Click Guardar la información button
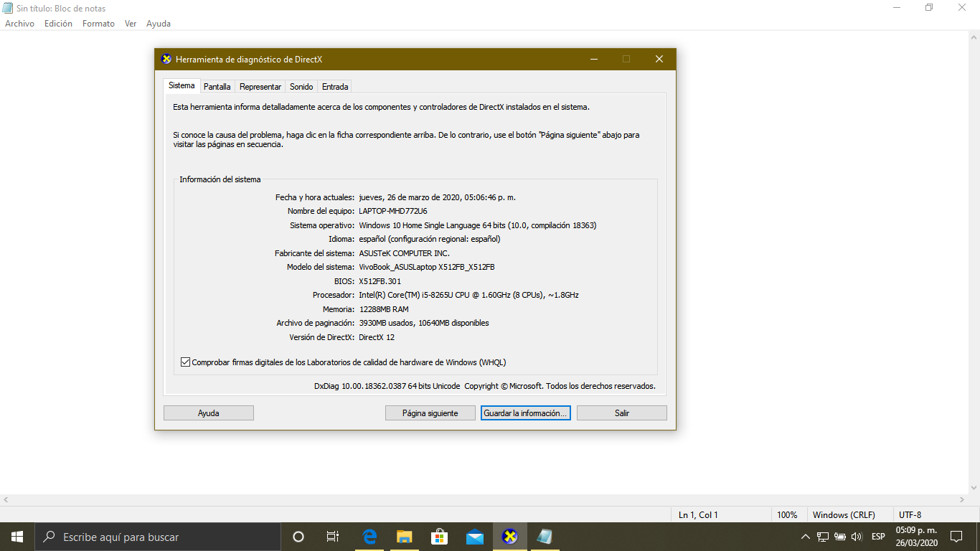The image size is (980, 551). coord(526,413)
